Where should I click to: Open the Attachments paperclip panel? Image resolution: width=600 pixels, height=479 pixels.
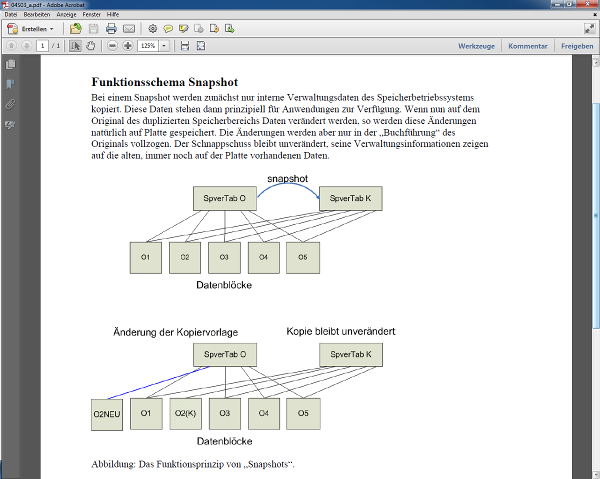10,104
